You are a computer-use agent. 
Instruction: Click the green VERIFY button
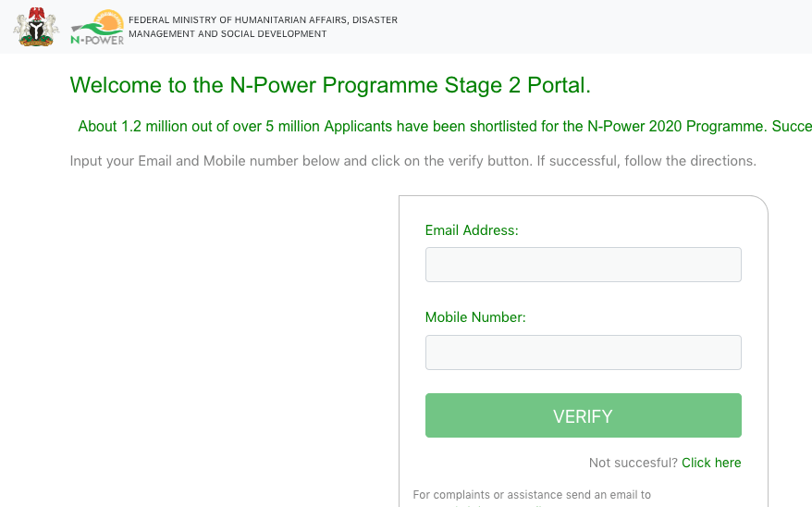(584, 415)
